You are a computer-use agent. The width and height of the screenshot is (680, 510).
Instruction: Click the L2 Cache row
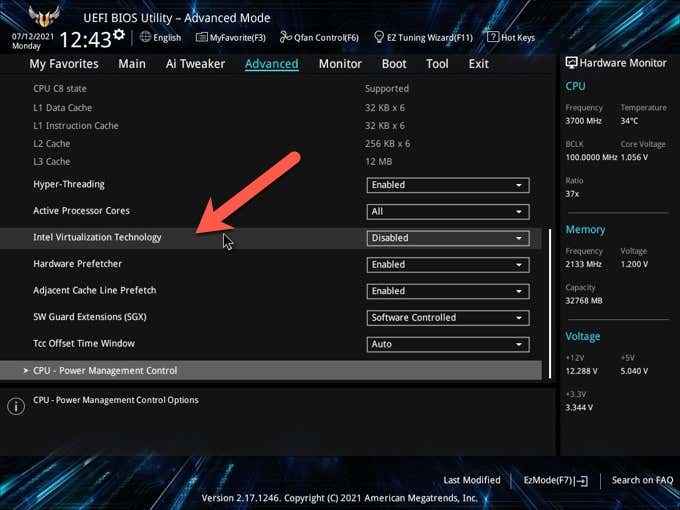271,144
